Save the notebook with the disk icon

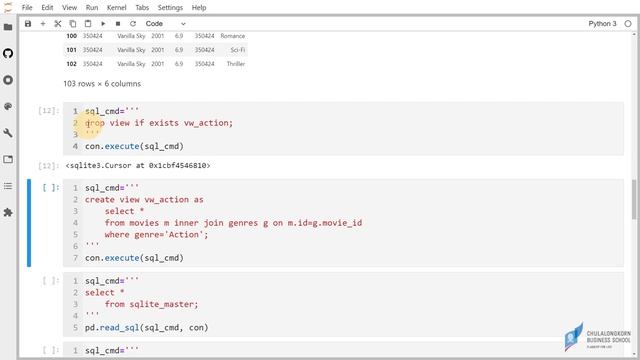28,24
